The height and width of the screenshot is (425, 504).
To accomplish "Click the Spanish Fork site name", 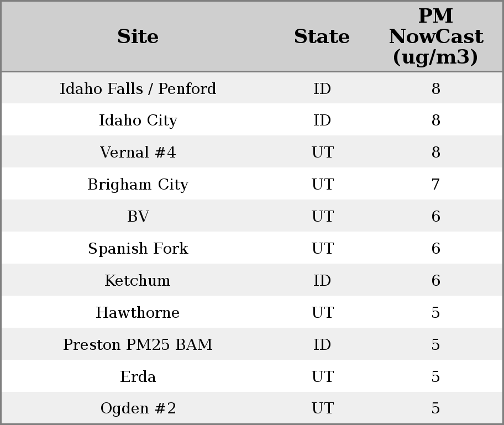I will 138,249.
